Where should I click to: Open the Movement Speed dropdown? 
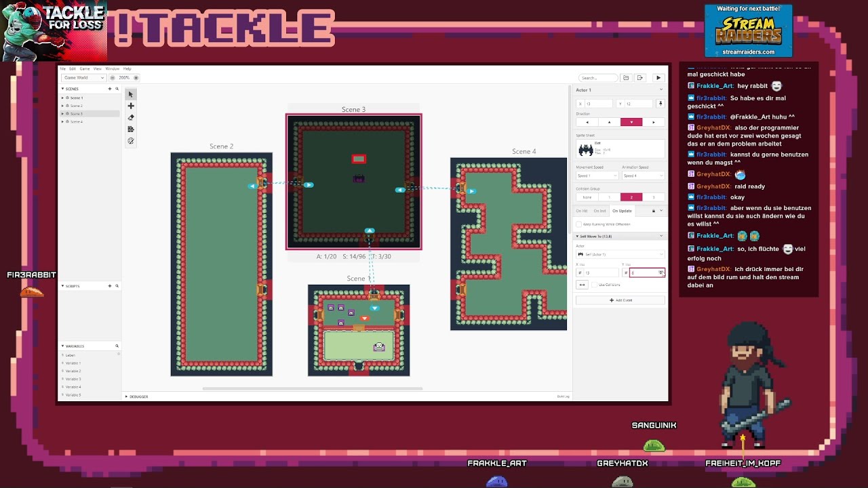pos(597,176)
